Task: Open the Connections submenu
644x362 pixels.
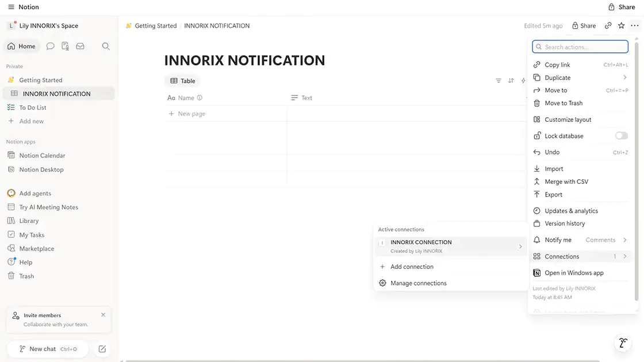Action: (x=580, y=256)
